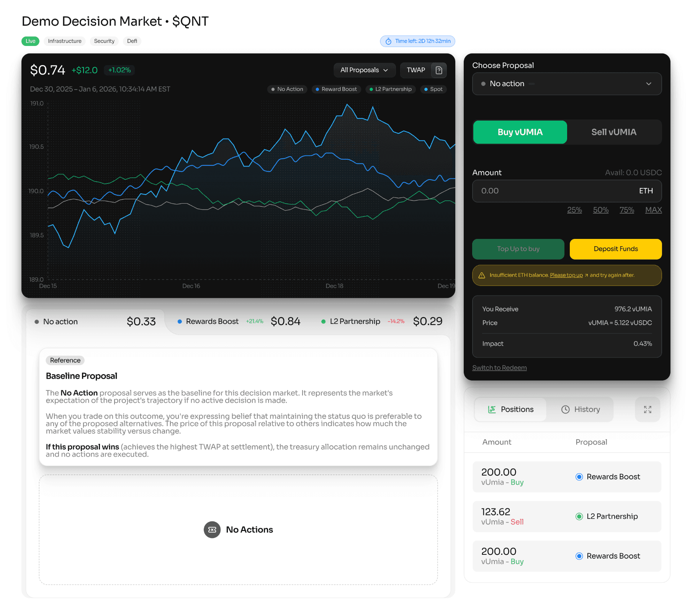
Task: Hide the Reward Boost line via its legend chip
Action: [336, 89]
